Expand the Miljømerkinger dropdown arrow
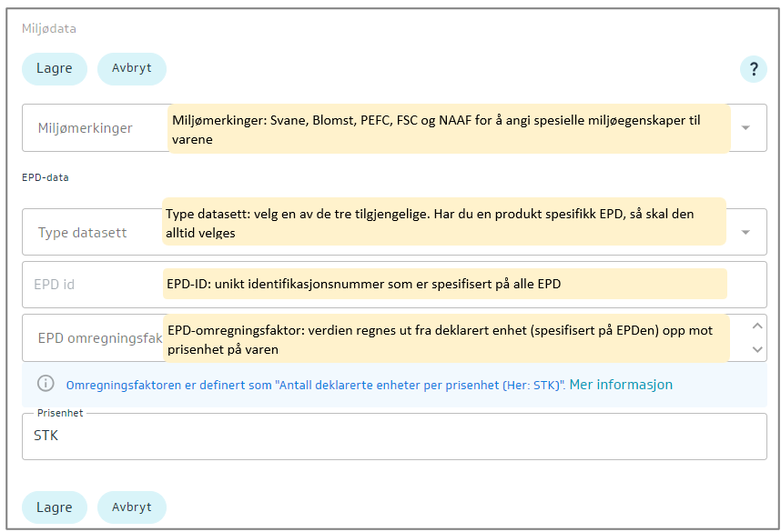 tap(745, 128)
